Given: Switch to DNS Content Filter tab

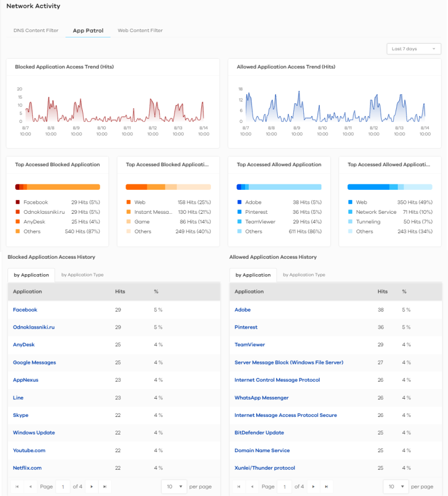Looking at the screenshot, I should (x=36, y=30).
